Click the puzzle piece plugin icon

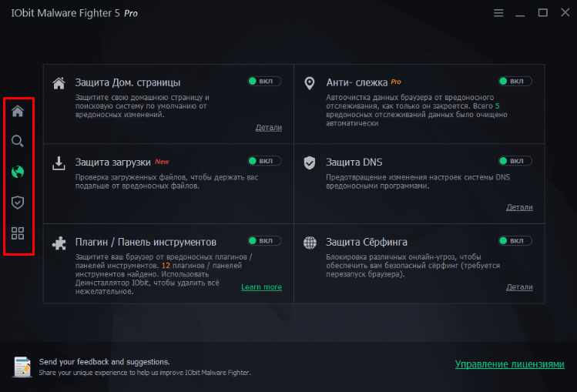(59, 243)
